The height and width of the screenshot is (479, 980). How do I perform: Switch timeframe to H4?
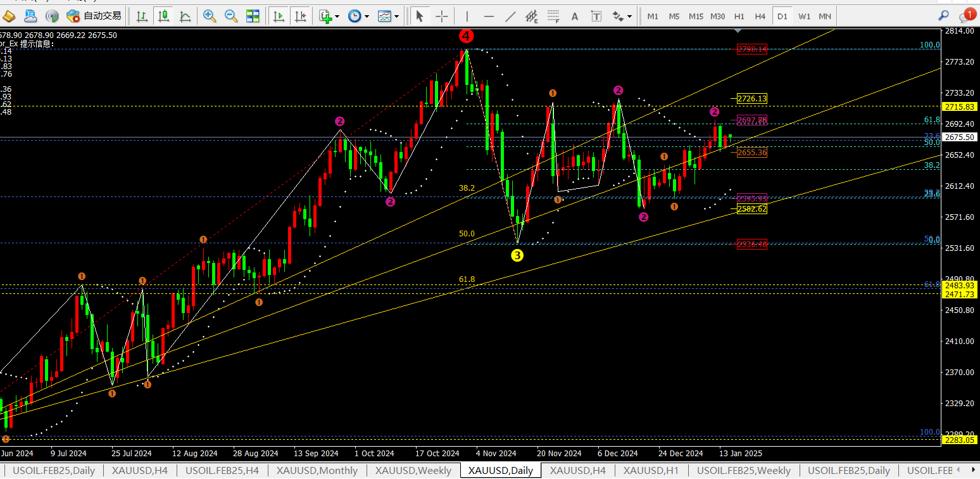click(x=760, y=16)
